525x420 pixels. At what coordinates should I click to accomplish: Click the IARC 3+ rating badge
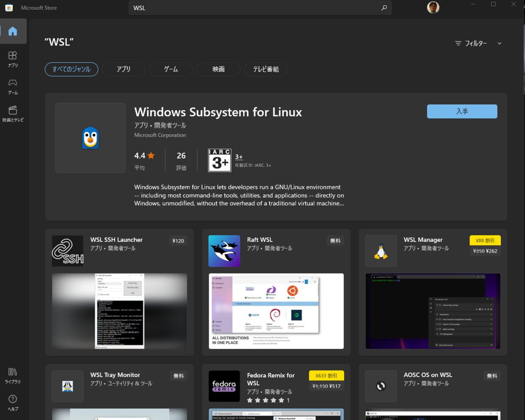(220, 160)
